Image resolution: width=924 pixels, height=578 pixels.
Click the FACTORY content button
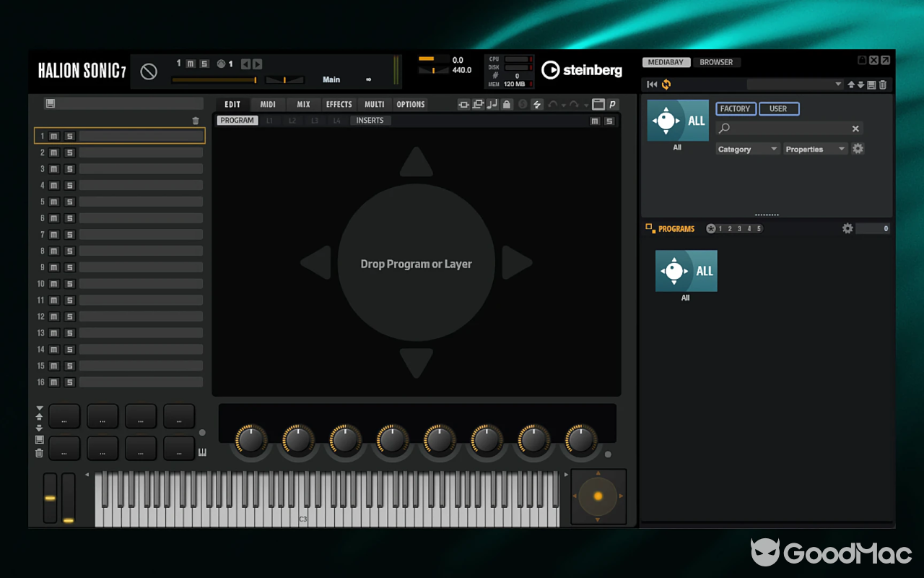(735, 108)
